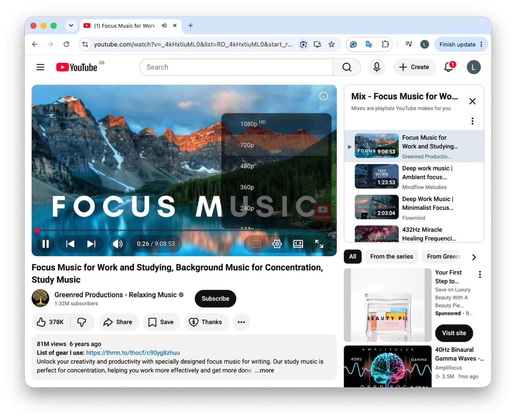Screen dimensions: 516x420
Task: Open the notifications bell
Action: (449, 67)
